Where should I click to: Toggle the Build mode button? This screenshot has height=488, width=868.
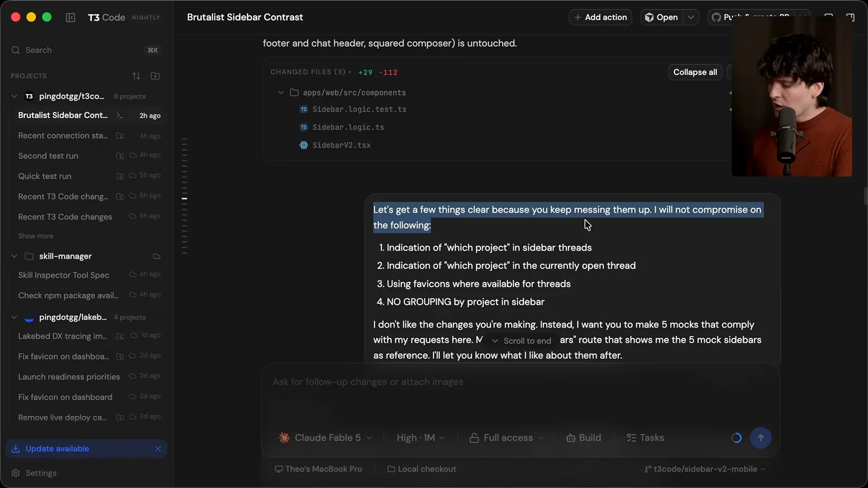584,438
